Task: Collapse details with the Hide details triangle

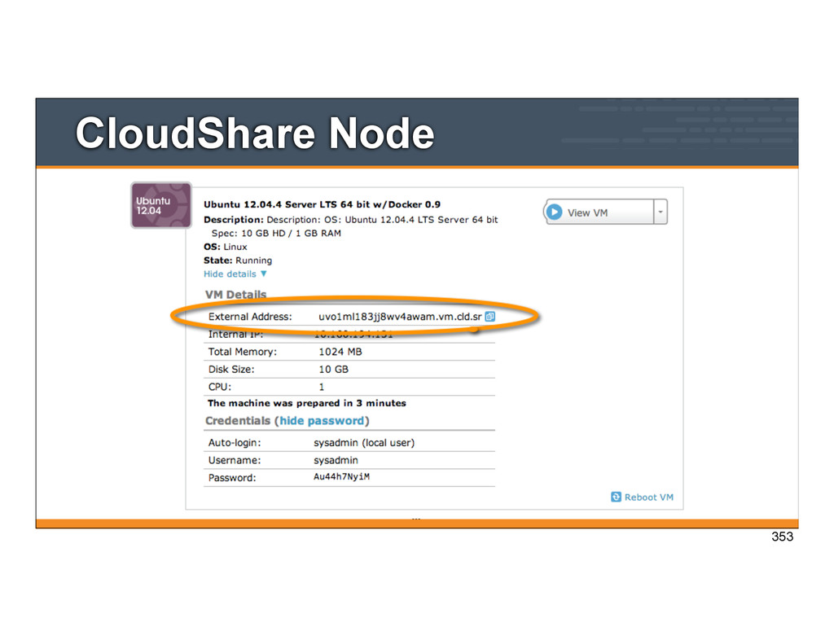Action: pyautogui.click(x=264, y=274)
